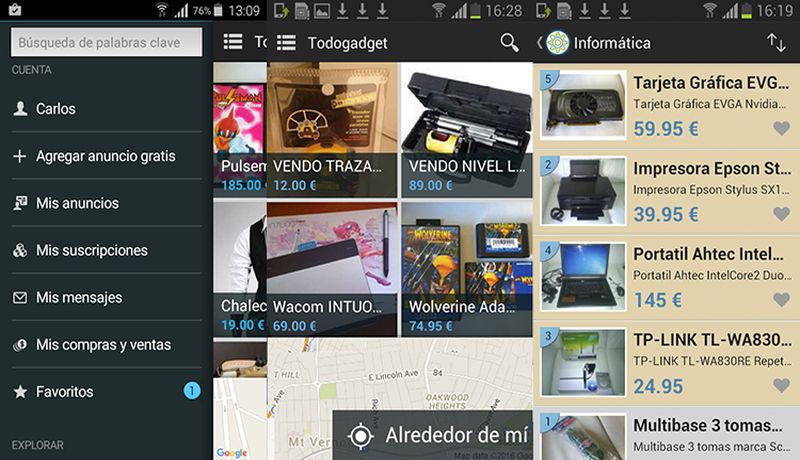Open the Multibase 3 tomas... listing

coord(666,433)
